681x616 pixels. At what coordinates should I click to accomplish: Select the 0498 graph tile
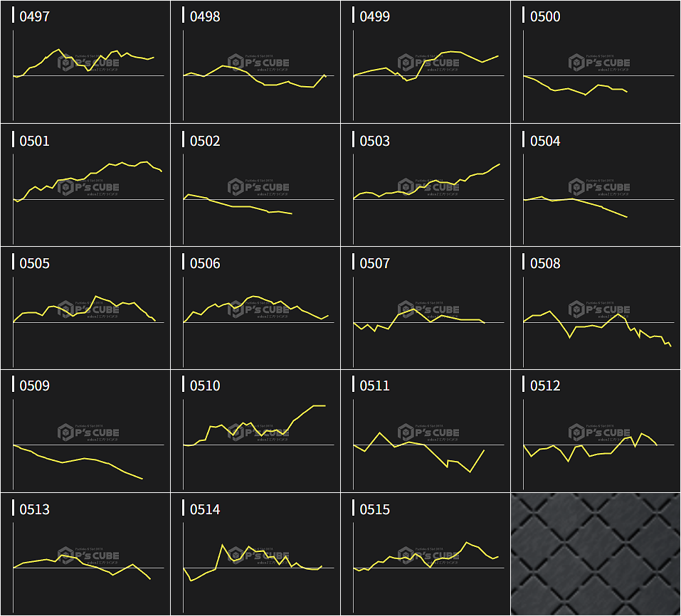(255, 63)
